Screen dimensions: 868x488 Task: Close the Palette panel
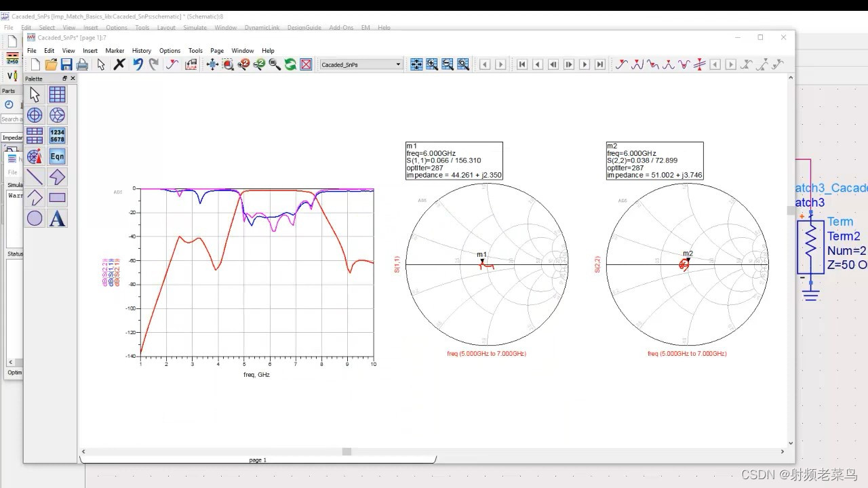(73, 79)
